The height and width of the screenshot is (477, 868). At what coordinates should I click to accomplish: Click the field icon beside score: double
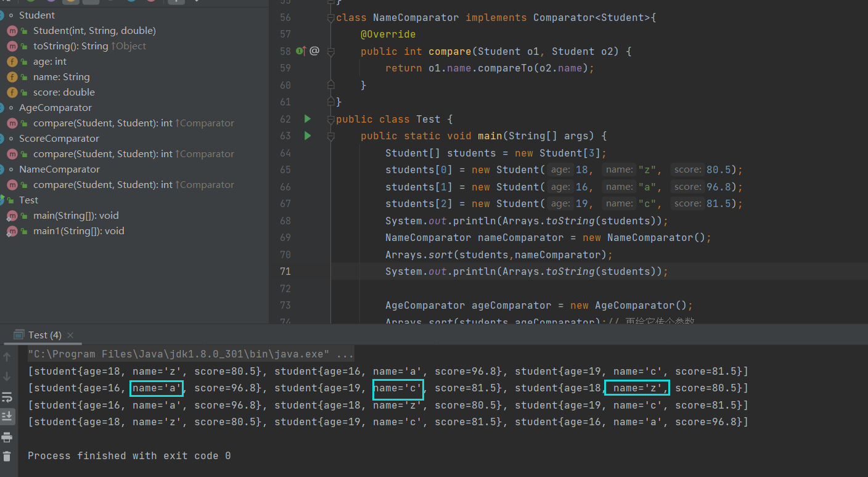(x=12, y=92)
